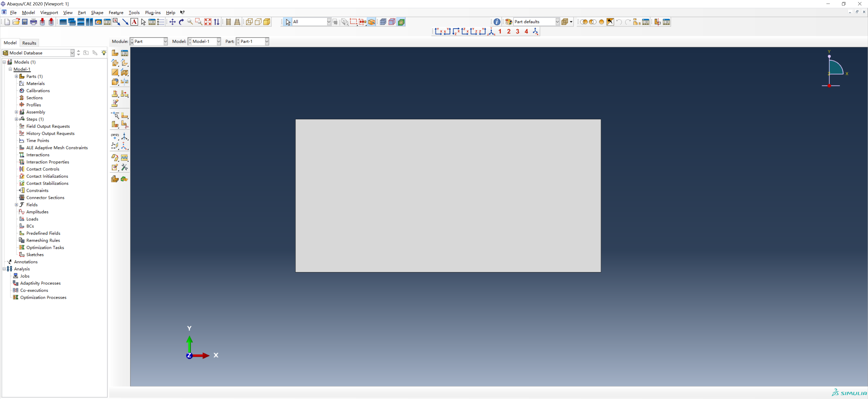Apply custom view 1

click(500, 31)
